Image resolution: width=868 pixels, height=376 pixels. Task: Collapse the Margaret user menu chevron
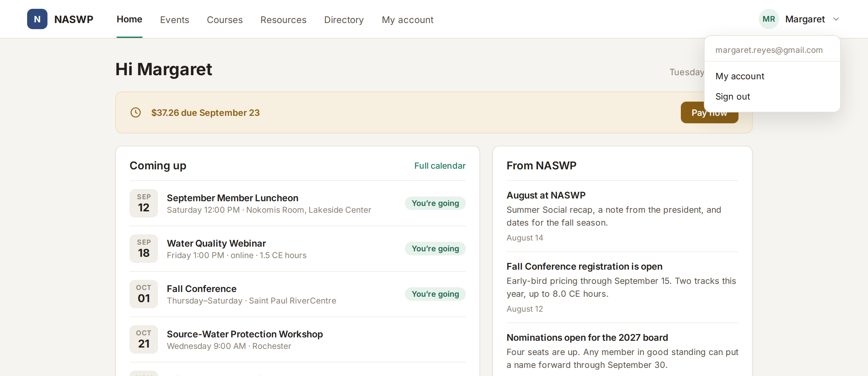pyautogui.click(x=836, y=19)
